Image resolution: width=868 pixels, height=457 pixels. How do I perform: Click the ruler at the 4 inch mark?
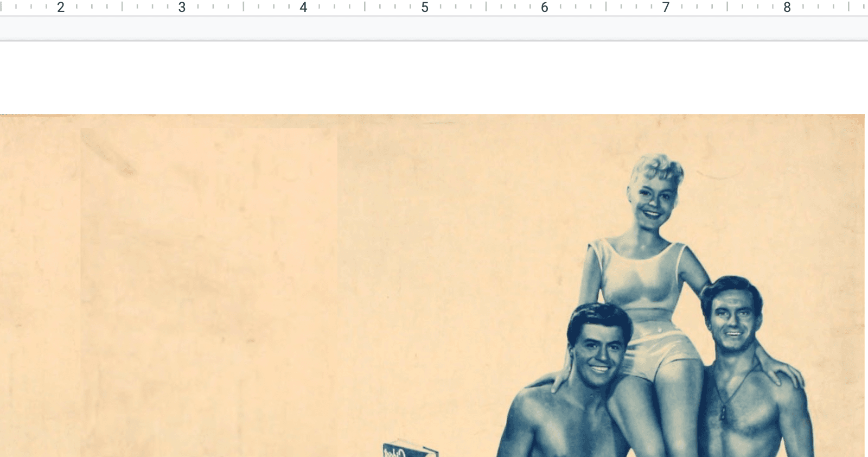click(x=304, y=7)
